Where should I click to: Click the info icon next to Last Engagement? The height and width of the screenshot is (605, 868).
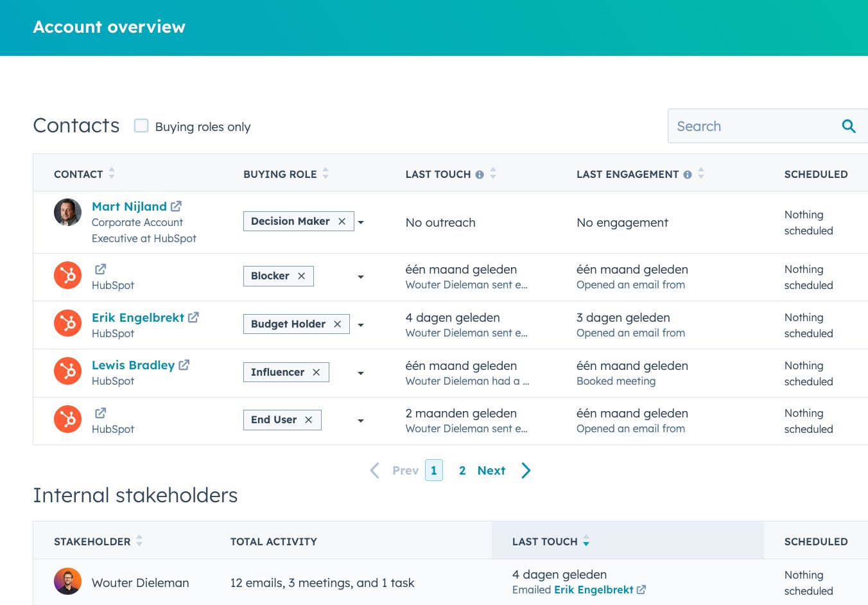click(x=687, y=173)
